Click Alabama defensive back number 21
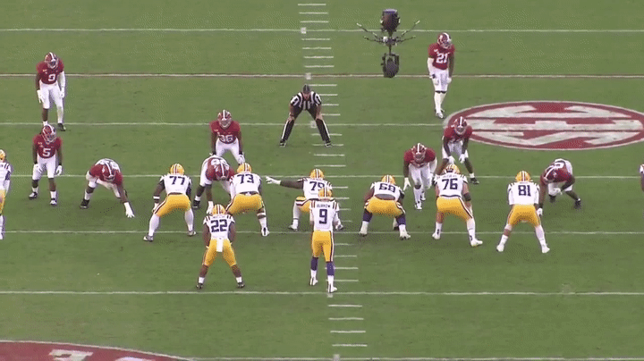This screenshot has width=644, height=361. tap(439, 71)
